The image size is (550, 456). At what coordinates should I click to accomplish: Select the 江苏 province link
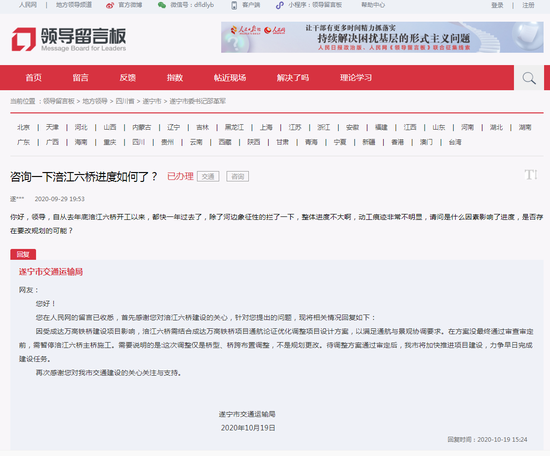point(295,127)
